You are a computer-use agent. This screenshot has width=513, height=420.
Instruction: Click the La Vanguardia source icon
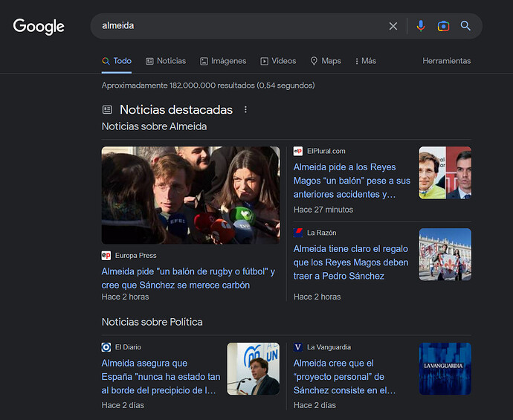click(x=298, y=347)
